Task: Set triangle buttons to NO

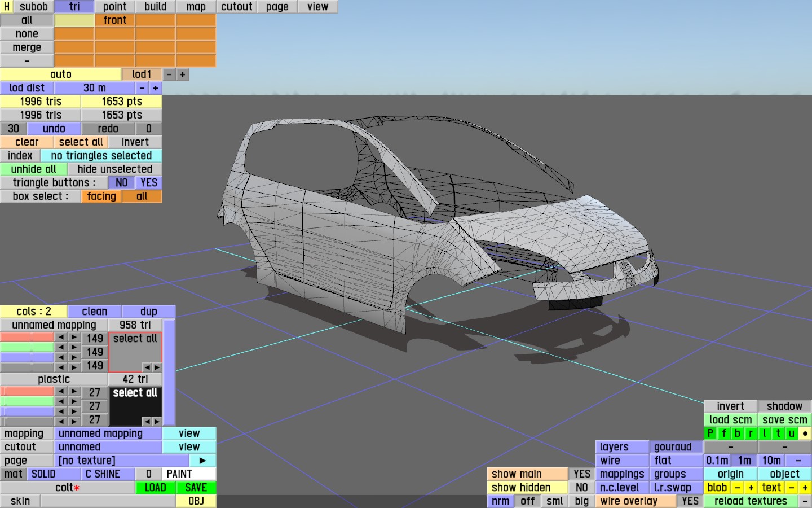Action: click(122, 183)
